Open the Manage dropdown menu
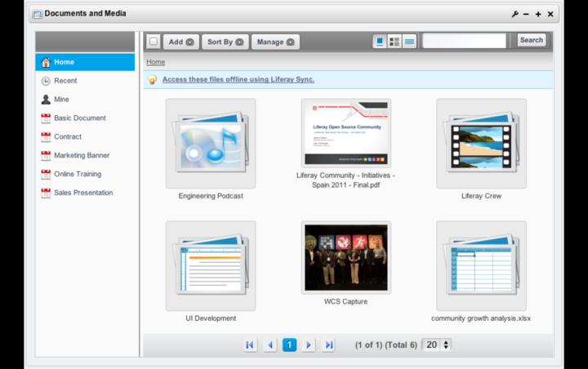The image size is (588, 369). pos(275,42)
